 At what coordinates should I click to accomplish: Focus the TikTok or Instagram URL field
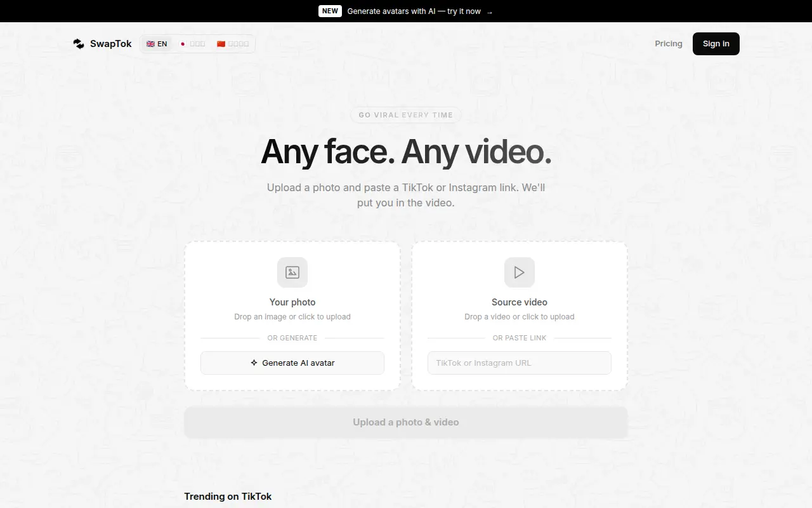(x=520, y=363)
